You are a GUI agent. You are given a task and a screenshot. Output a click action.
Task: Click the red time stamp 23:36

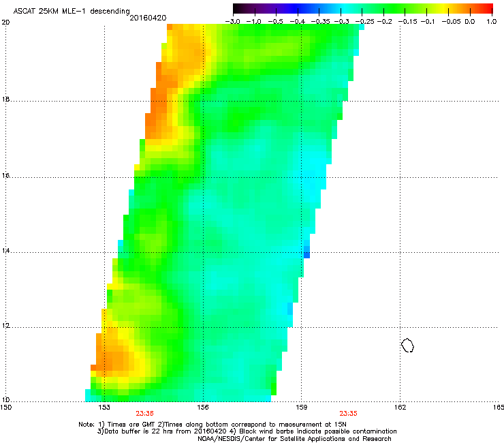144,414
